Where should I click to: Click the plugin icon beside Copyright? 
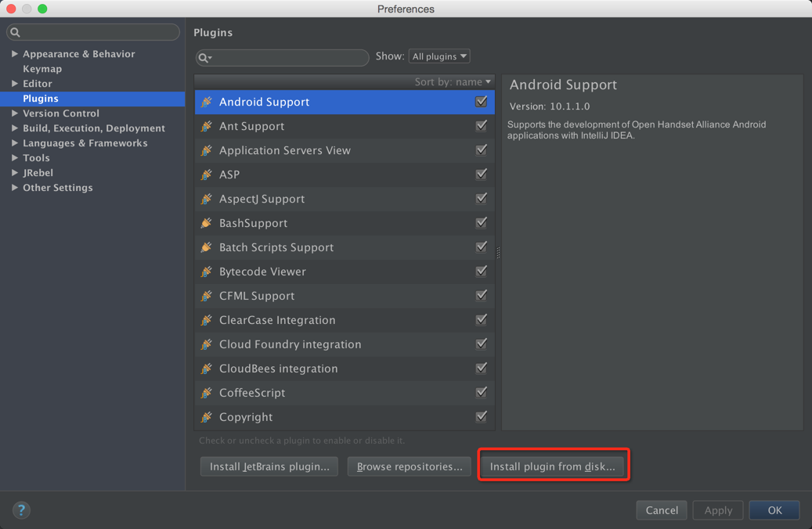(207, 417)
